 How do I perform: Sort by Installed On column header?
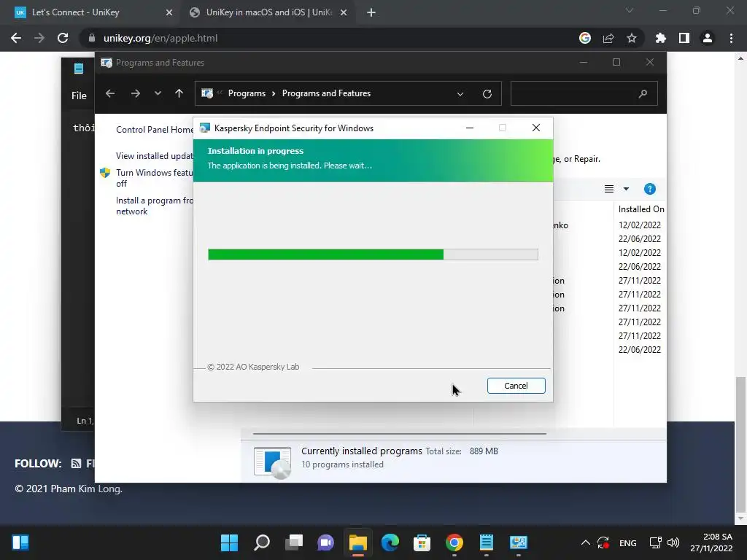[x=640, y=209]
